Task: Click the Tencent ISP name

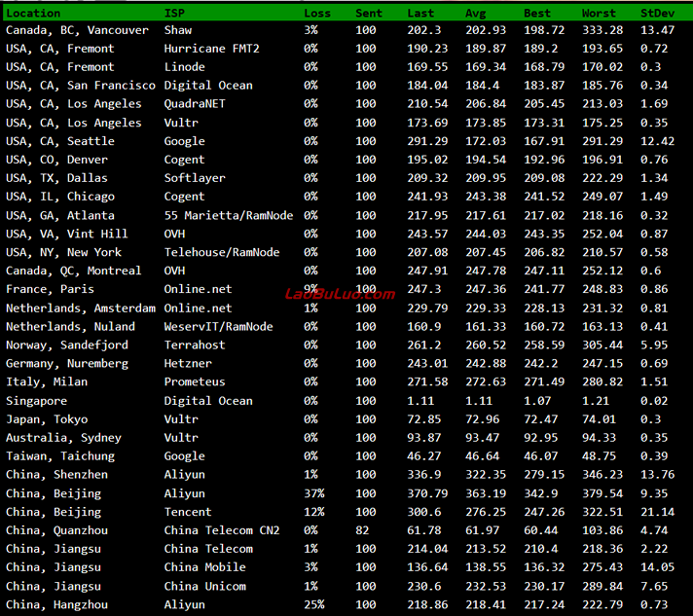Action: click(188, 512)
